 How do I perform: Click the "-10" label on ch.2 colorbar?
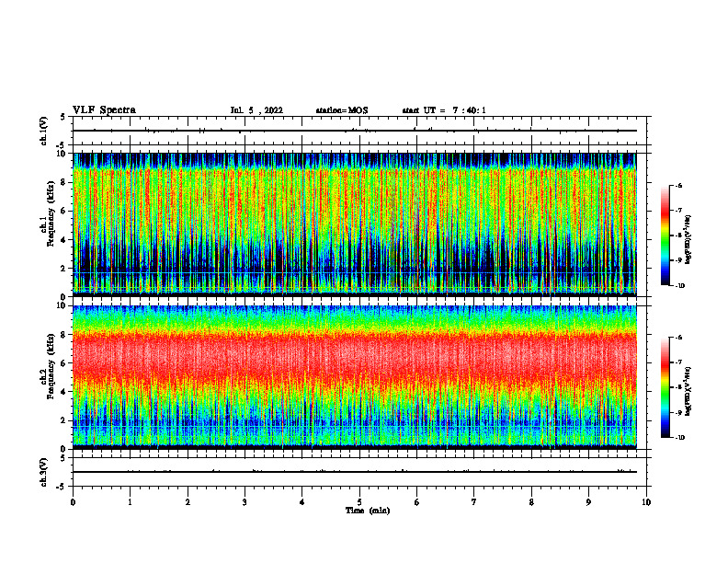679,438
